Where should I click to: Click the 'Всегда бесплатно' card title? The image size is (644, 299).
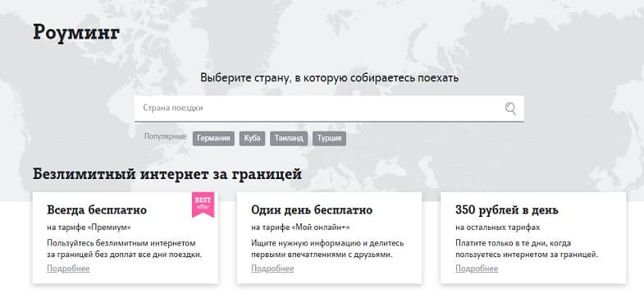coord(97,210)
